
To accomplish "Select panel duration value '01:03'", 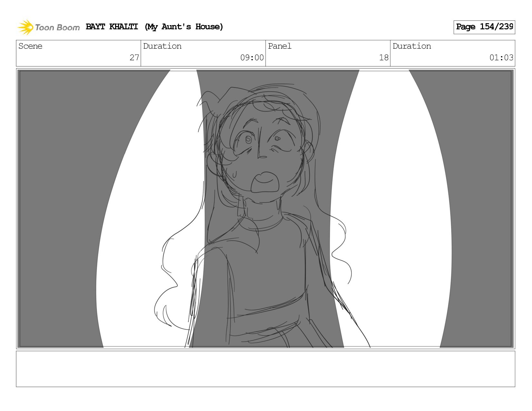I will click(x=501, y=58).
